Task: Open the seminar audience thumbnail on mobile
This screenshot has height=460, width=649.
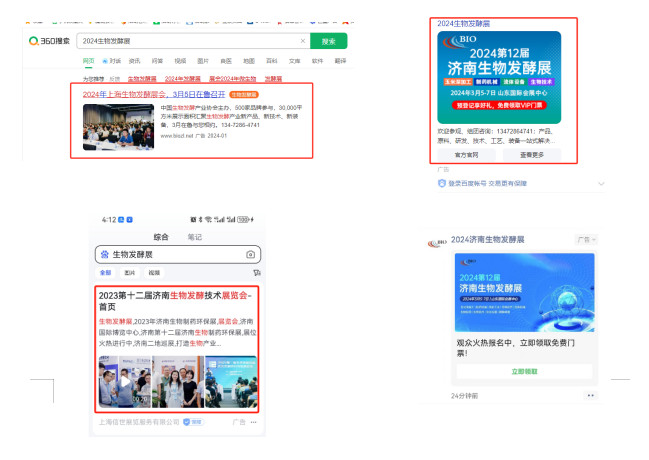Action: pyautogui.click(x=231, y=381)
